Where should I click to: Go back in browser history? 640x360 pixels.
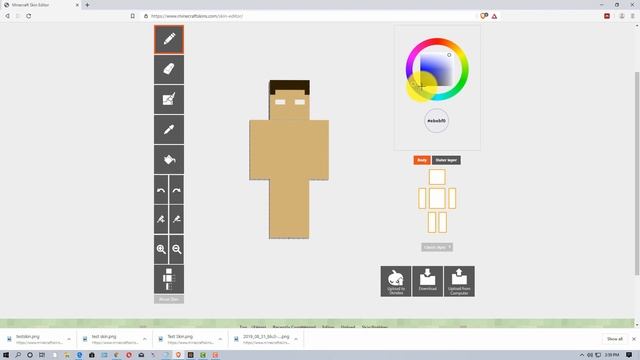(7, 16)
